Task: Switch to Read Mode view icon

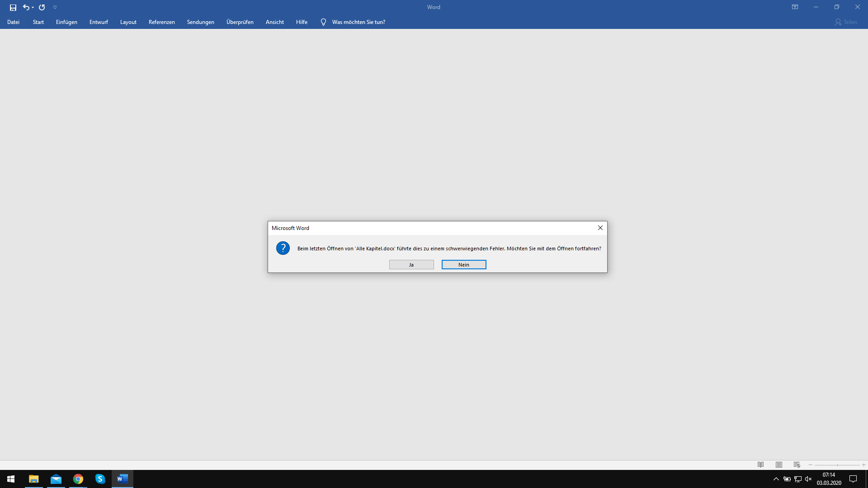Action: coord(761,465)
